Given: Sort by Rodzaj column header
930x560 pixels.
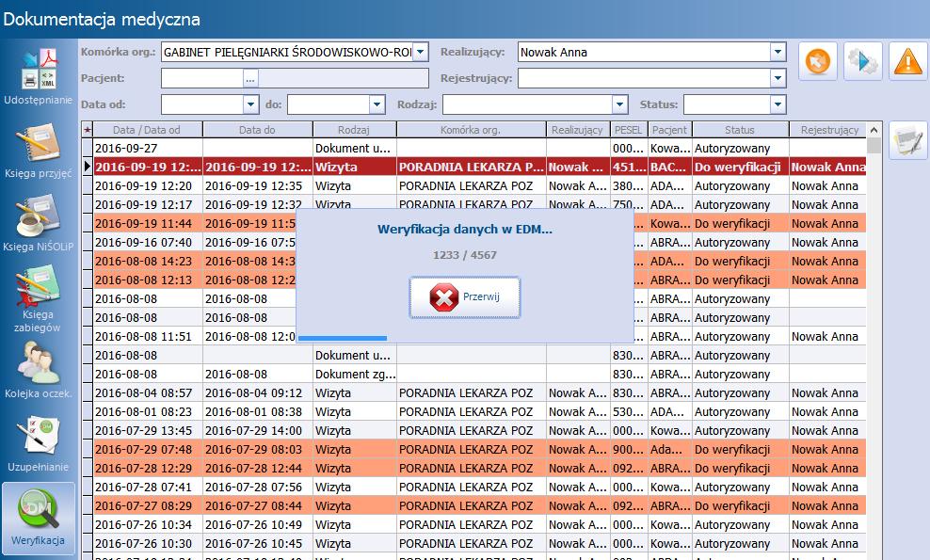Looking at the screenshot, I should click(354, 130).
